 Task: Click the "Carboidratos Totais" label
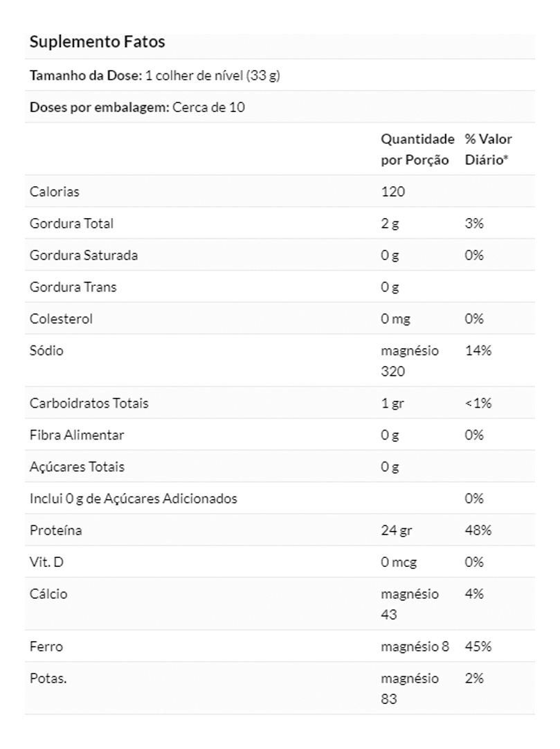click(89, 403)
